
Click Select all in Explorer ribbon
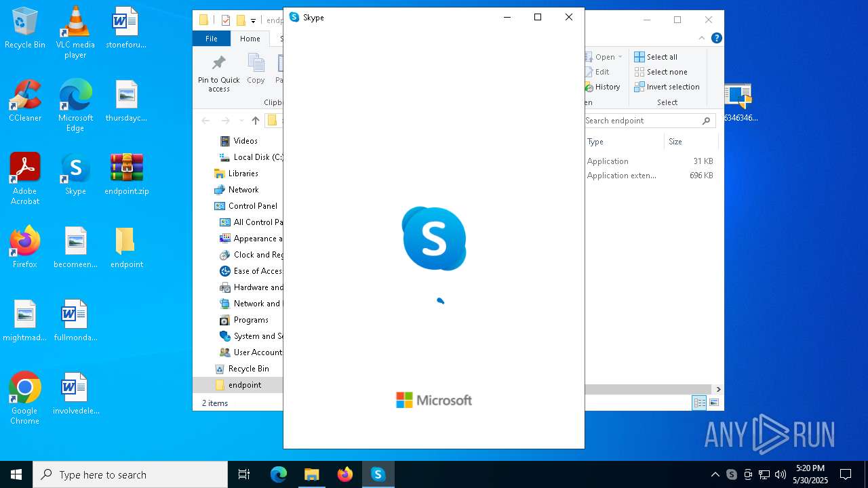[x=656, y=57]
